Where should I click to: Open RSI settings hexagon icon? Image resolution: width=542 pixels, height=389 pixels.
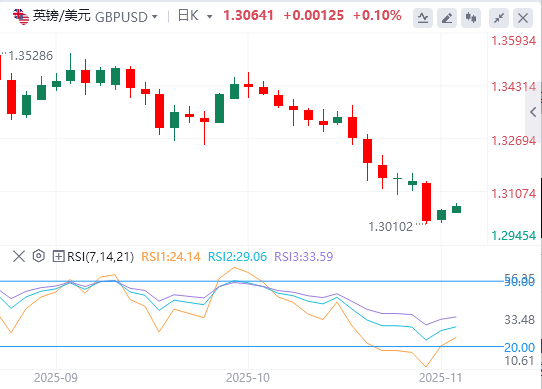39,256
